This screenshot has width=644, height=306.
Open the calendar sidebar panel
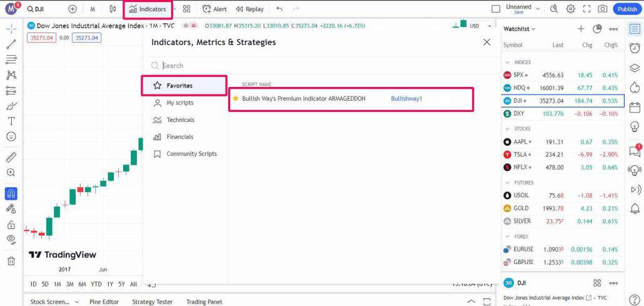(635, 107)
